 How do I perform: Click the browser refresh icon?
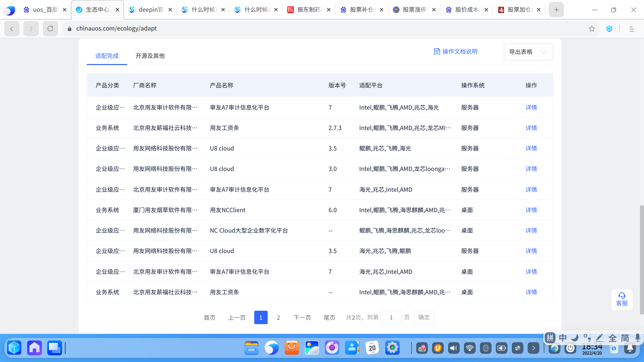50,28
